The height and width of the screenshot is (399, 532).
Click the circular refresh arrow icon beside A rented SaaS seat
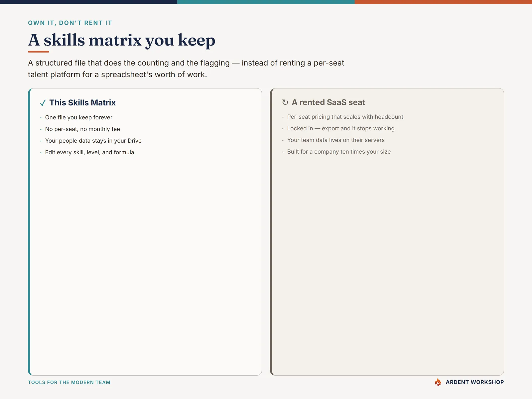pos(285,102)
